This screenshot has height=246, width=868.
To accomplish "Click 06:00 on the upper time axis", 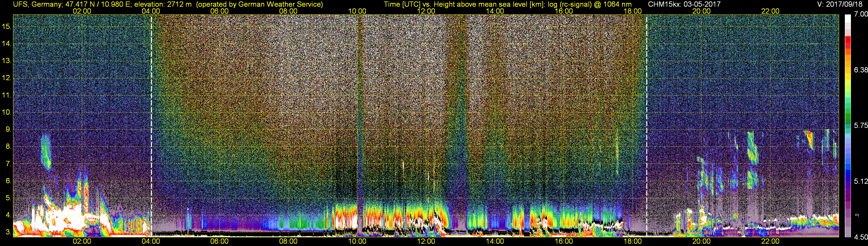I will [x=219, y=11].
